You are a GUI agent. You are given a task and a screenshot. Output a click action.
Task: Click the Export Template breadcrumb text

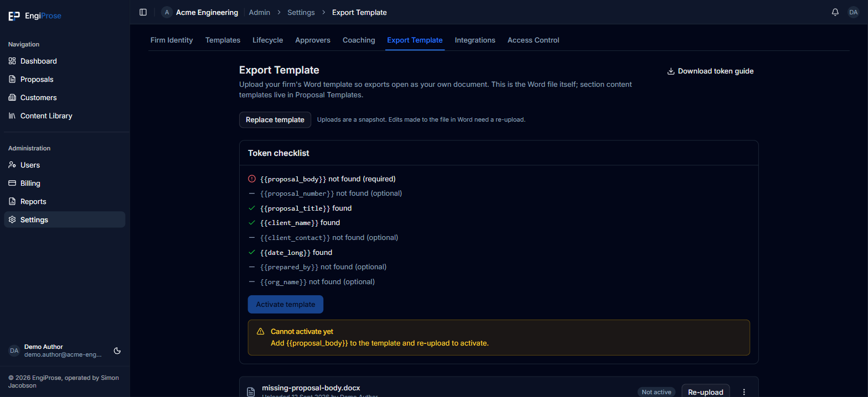[359, 12]
